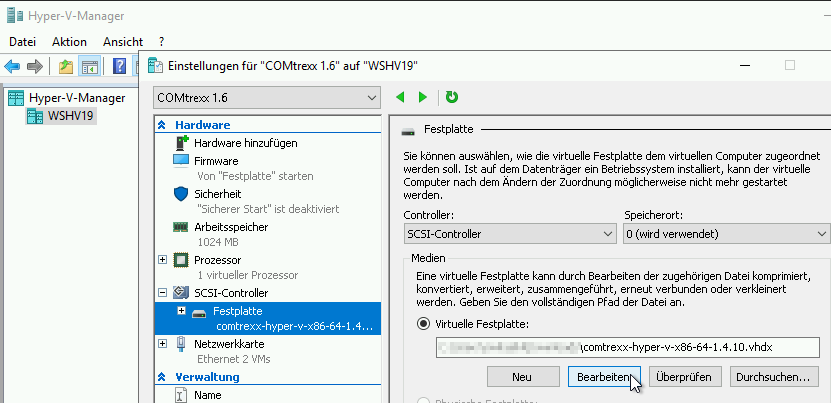Collapse the Verwaltung section header
831x403 pixels.
(163, 377)
